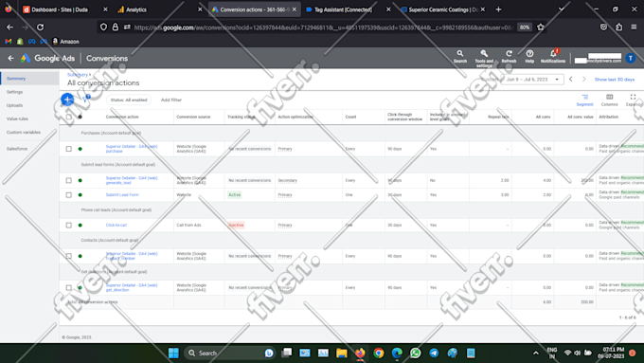Sort by Conversion action column header

pyautogui.click(x=122, y=117)
